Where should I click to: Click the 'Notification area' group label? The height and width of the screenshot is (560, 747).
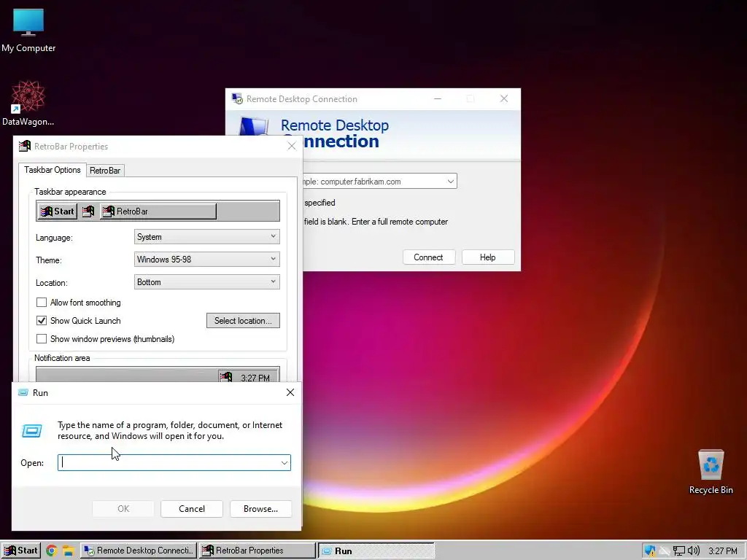pyautogui.click(x=62, y=357)
